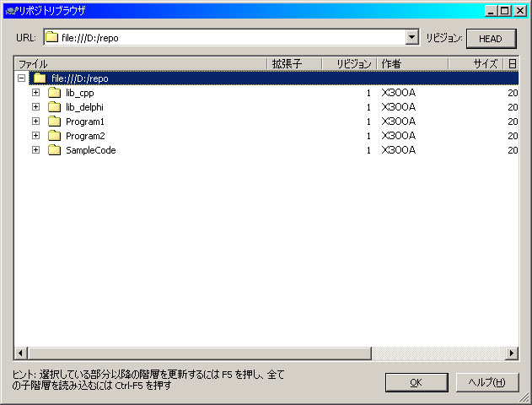Click the root repo folder icon in tree

tap(40, 78)
